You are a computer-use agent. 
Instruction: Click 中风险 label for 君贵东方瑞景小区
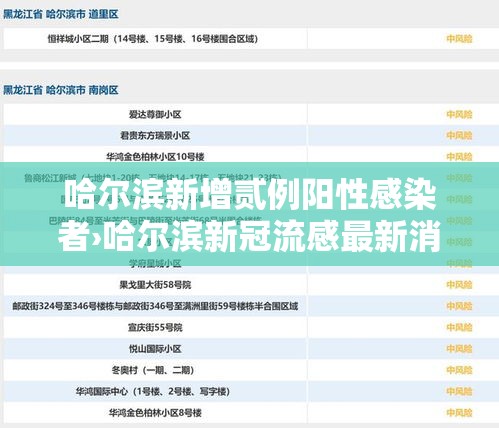click(x=459, y=136)
